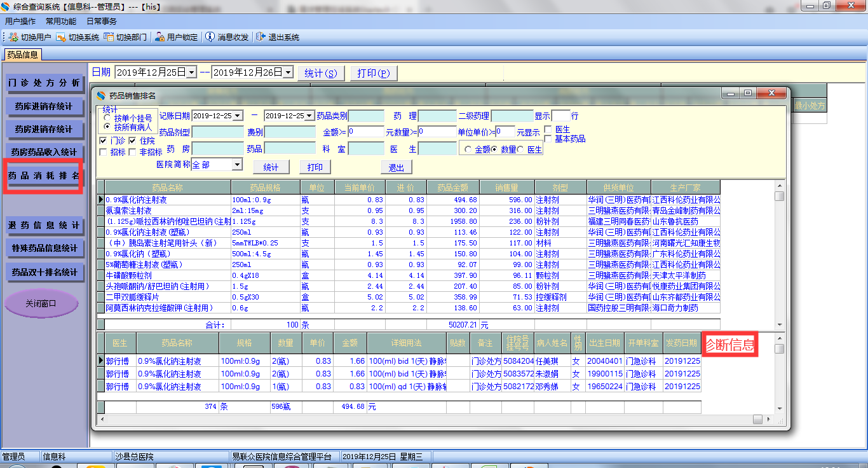Image resolution: width=868 pixels, height=468 pixels.
Task: Click the 切换系统 switch system icon
Action: coord(61,38)
